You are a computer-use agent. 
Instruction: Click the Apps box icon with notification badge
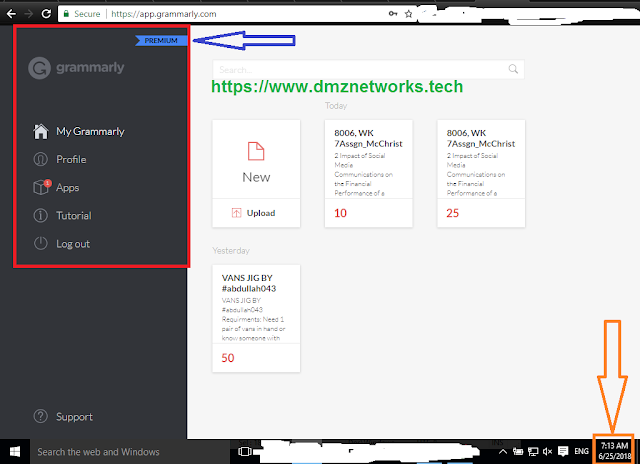coord(42,187)
